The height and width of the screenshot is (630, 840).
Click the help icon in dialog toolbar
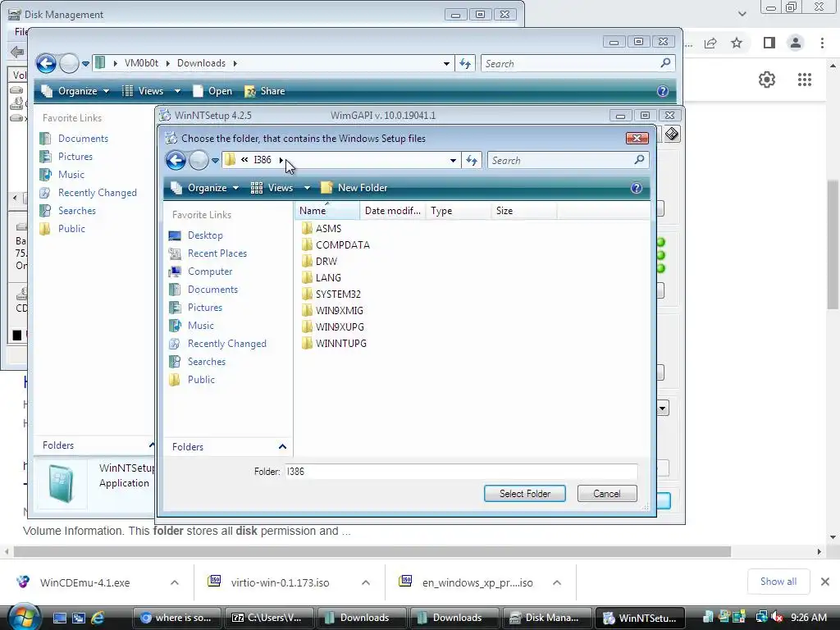637,188
